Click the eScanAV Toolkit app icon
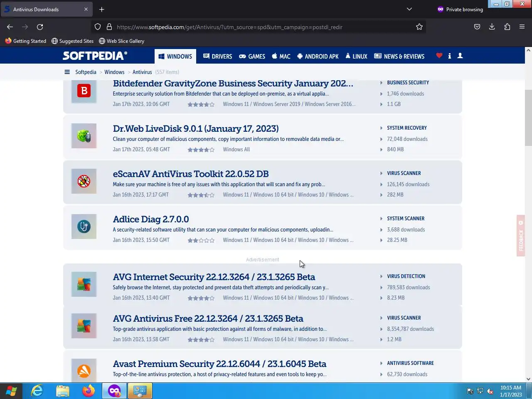The image size is (532, 399). point(84,181)
